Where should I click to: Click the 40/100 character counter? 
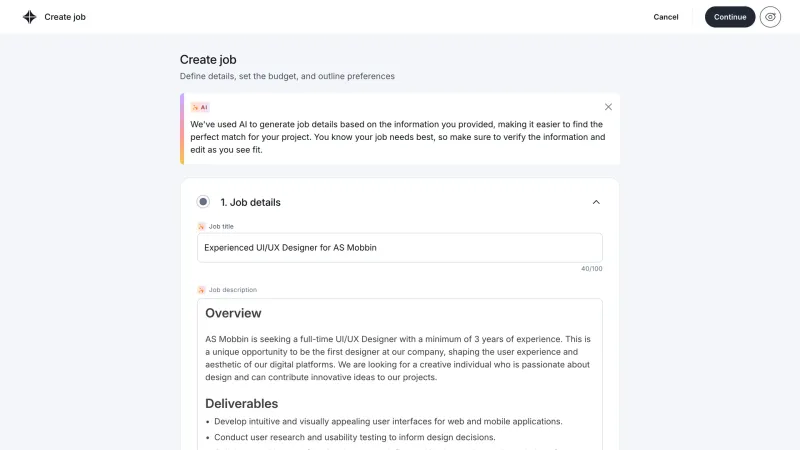591,268
